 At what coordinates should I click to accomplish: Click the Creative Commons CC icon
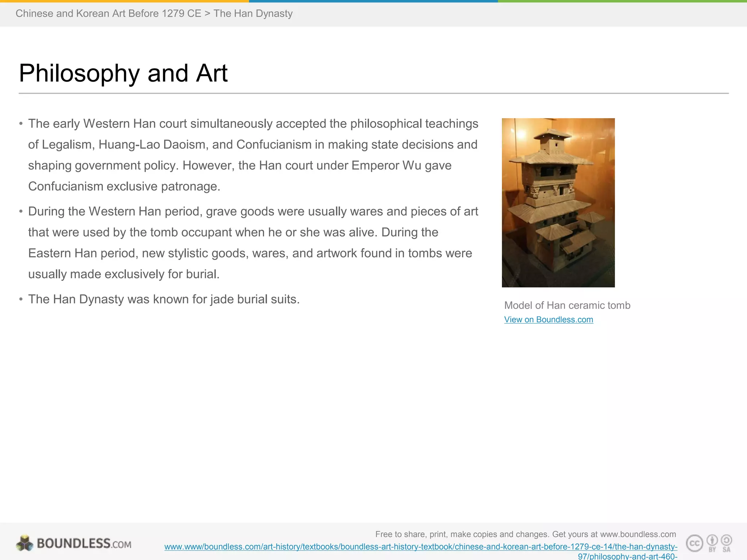[x=694, y=543]
